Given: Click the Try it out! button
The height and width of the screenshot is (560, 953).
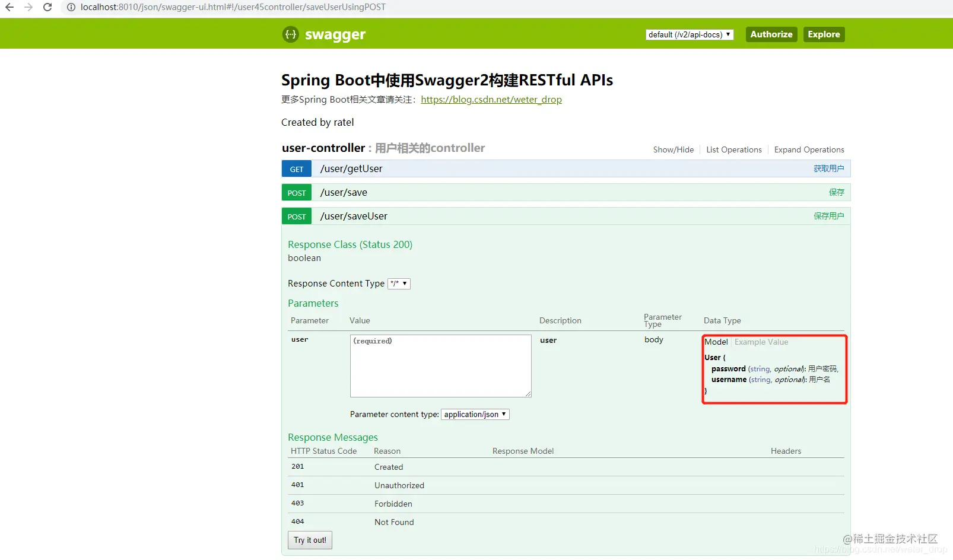Looking at the screenshot, I should point(310,540).
